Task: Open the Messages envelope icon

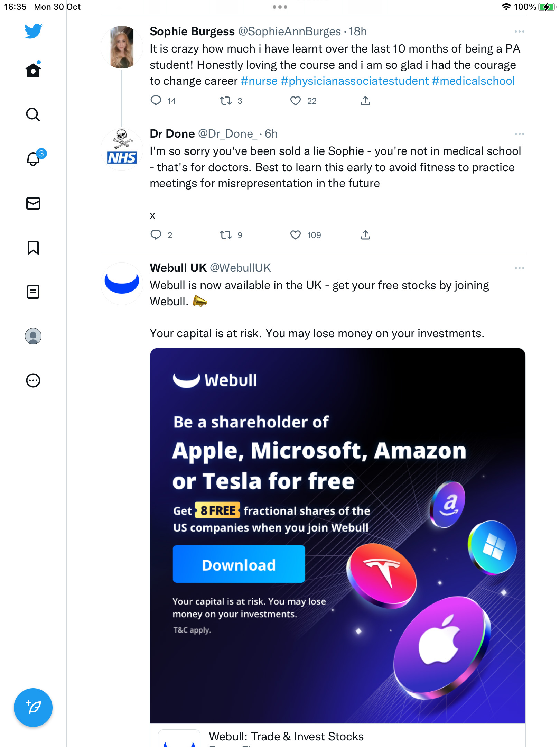Action: [33, 203]
